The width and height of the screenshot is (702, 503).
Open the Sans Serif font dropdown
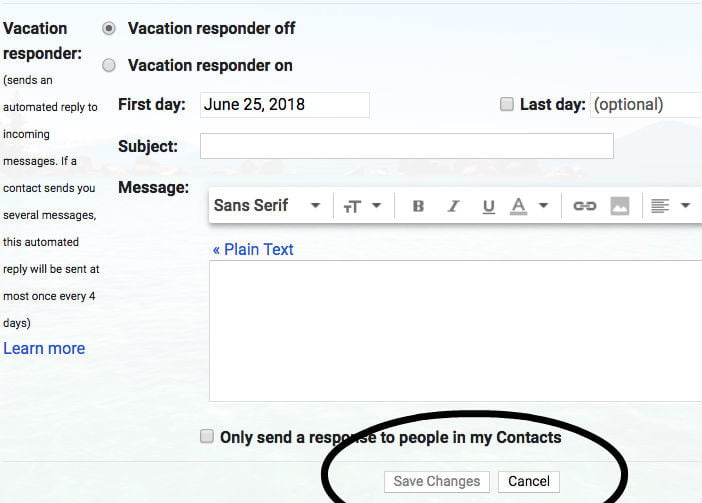pos(267,205)
